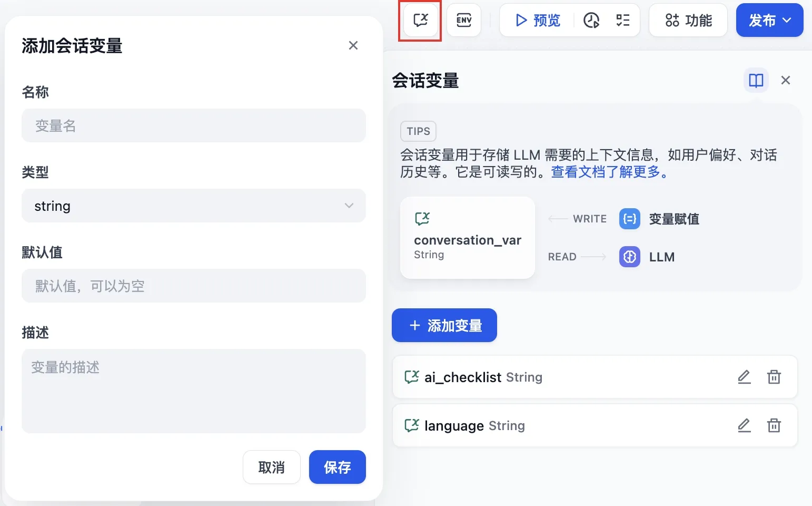Delete the ai_checklist variable

pos(774,377)
